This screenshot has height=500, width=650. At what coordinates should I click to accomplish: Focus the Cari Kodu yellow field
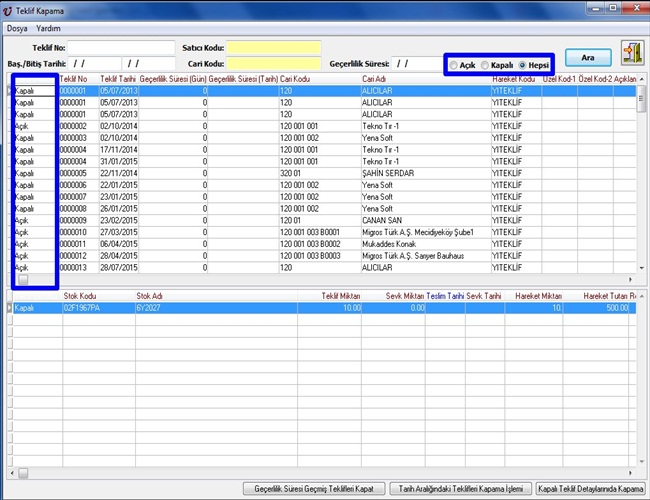274,63
